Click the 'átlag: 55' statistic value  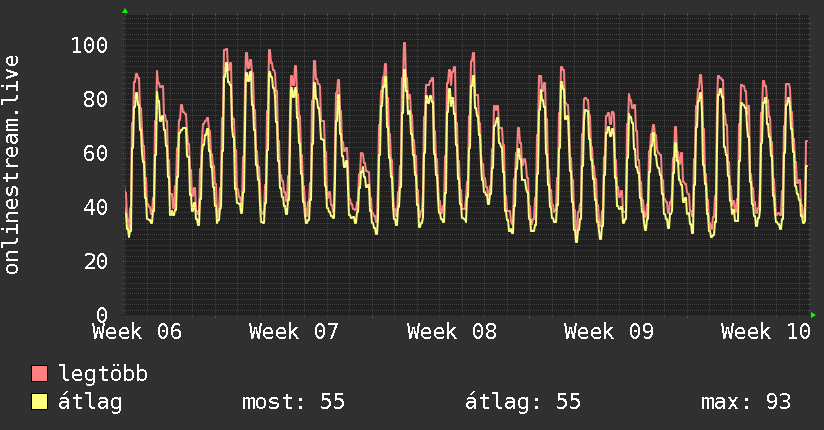pos(523,402)
